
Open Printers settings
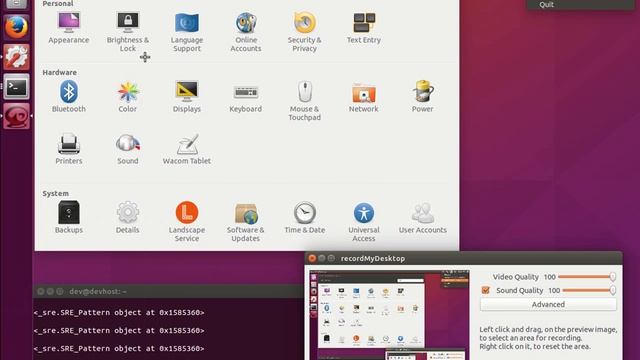[x=69, y=149]
